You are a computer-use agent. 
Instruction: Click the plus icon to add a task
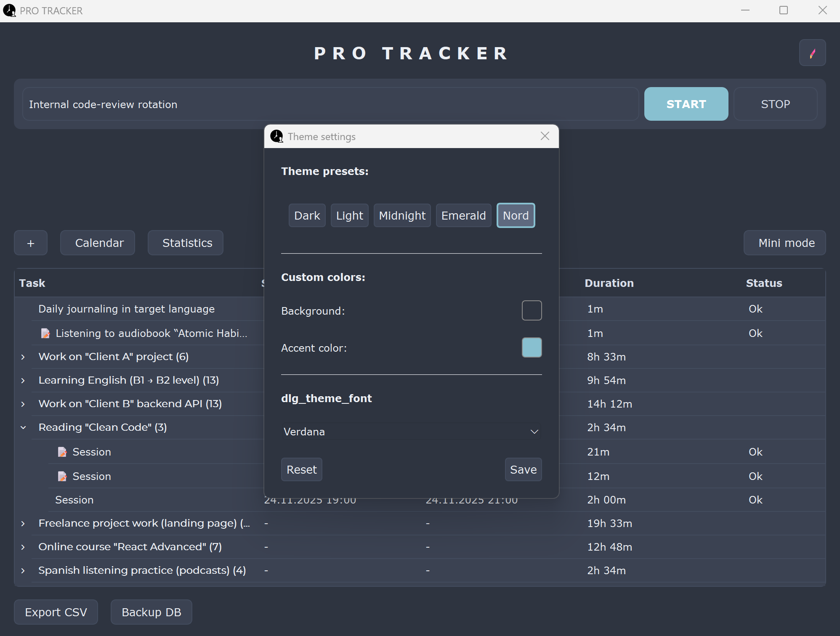pyautogui.click(x=30, y=243)
